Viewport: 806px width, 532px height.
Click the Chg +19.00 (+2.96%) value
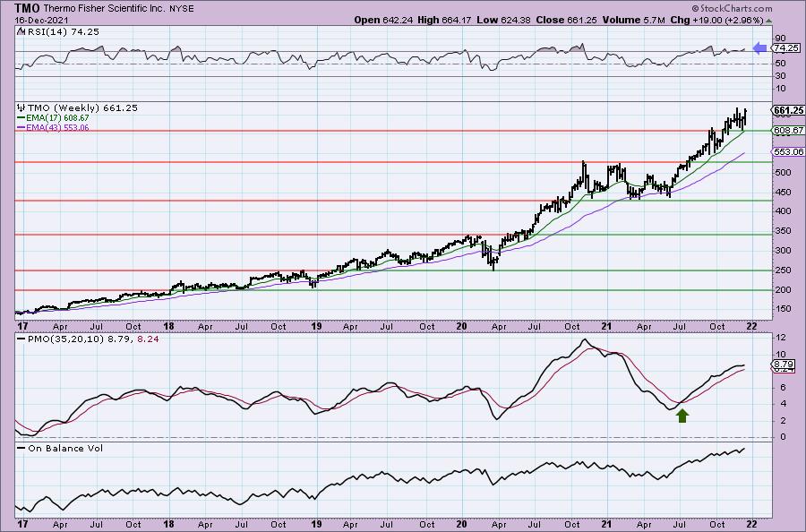[717, 20]
